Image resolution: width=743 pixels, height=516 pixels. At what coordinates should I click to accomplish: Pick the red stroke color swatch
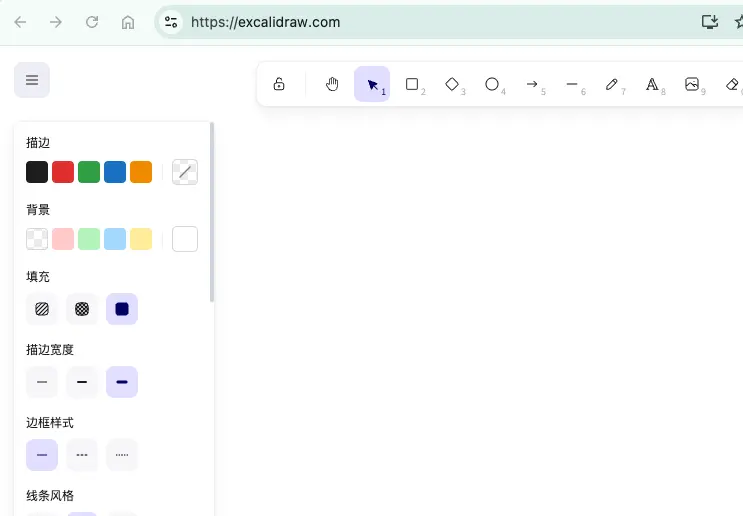coord(63,172)
